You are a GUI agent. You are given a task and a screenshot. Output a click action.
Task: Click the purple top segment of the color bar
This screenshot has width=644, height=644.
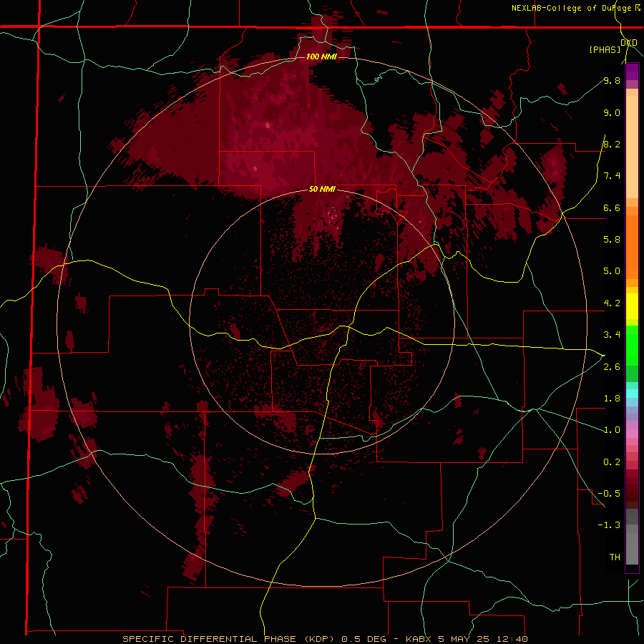click(632, 72)
